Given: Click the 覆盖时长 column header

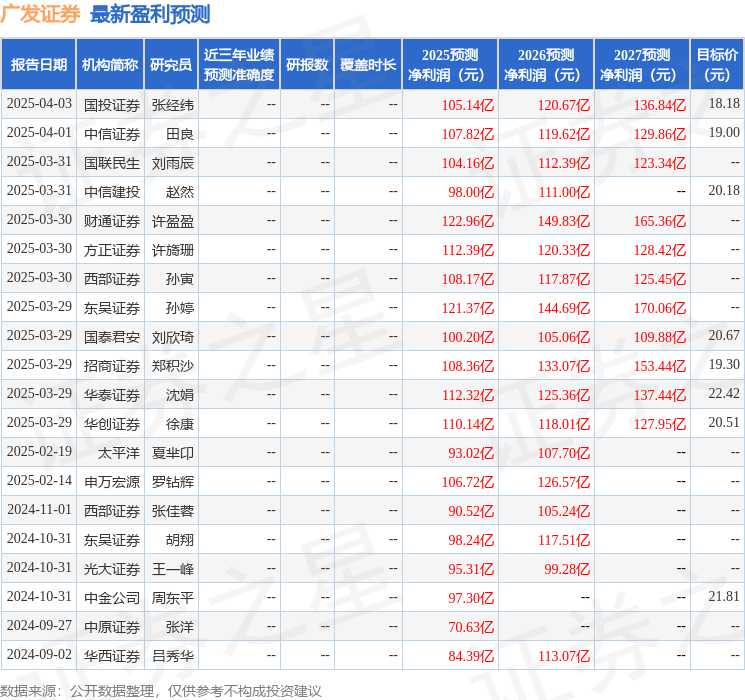Looking at the screenshot, I should pyautogui.click(x=368, y=65).
